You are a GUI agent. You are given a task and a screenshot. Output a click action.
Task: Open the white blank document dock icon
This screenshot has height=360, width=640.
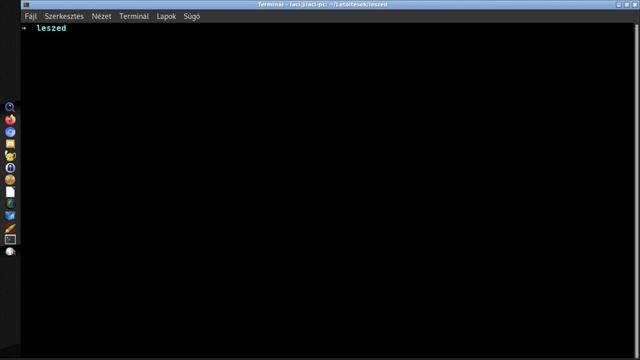point(10,192)
